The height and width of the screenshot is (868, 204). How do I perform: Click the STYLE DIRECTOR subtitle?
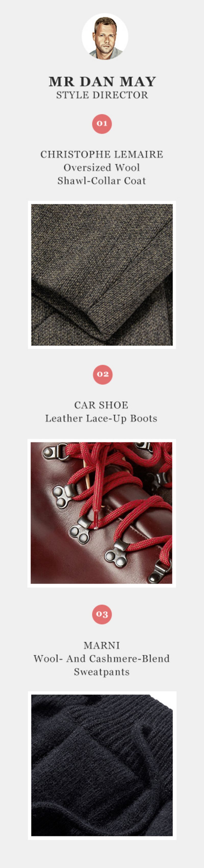click(x=102, y=95)
